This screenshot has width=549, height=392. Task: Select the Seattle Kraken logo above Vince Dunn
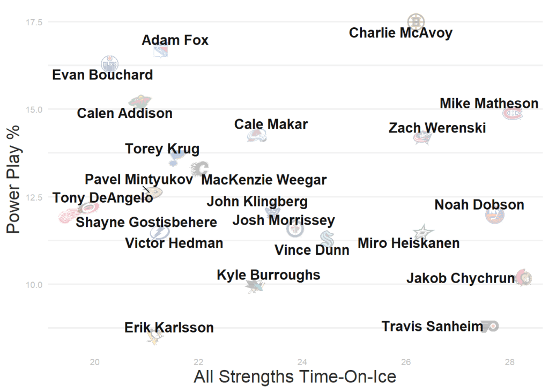pos(327,239)
